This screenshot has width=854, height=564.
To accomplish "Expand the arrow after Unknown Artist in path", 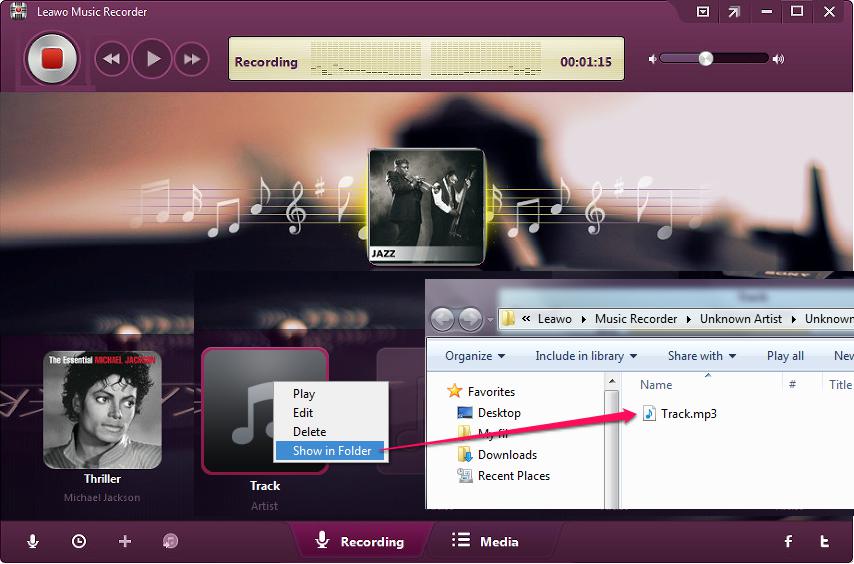I will (794, 320).
